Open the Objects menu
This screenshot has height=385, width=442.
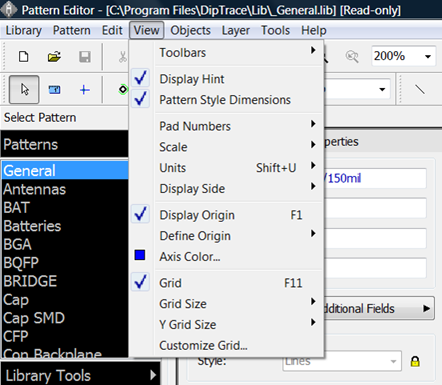click(190, 30)
